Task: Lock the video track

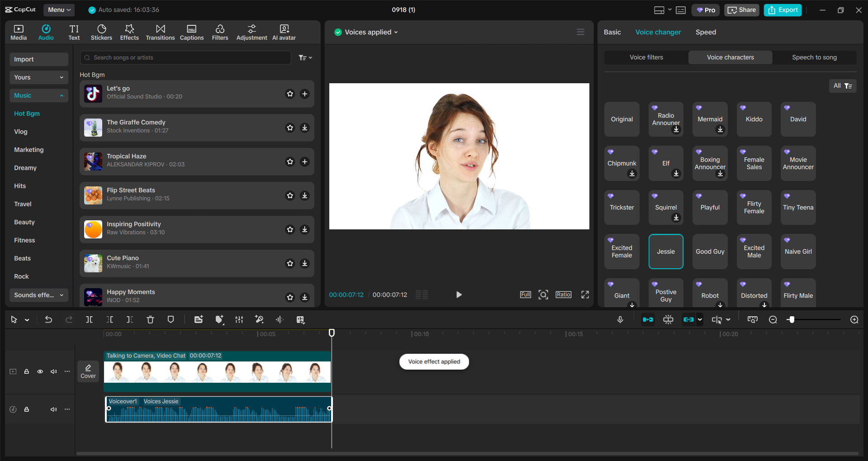Action: click(27, 371)
